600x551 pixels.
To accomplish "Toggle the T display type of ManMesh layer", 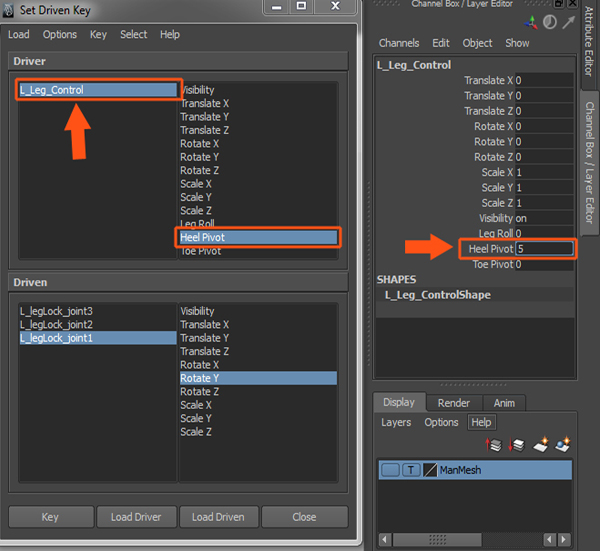I will tap(411, 470).
